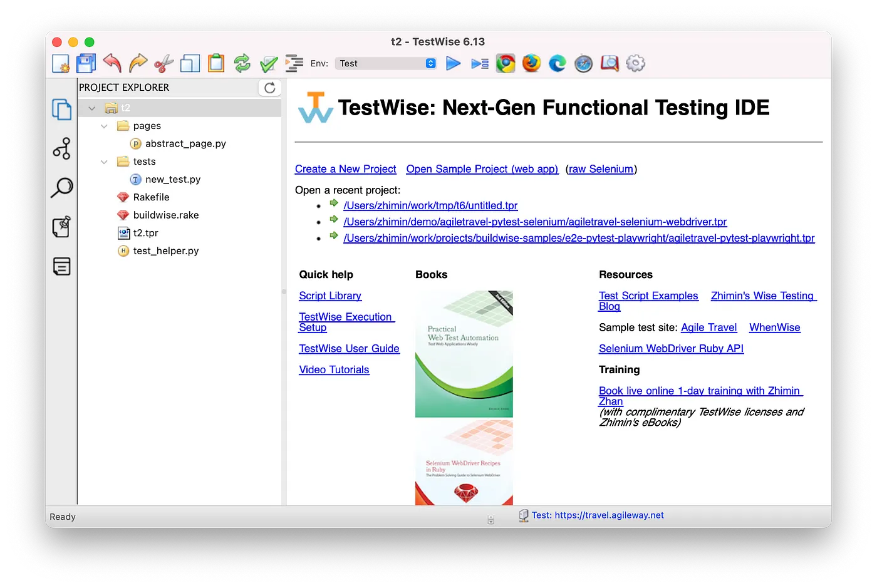Screen dimensions: 877x588
Task: Click the server icon in the status bar
Action: [x=524, y=515]
